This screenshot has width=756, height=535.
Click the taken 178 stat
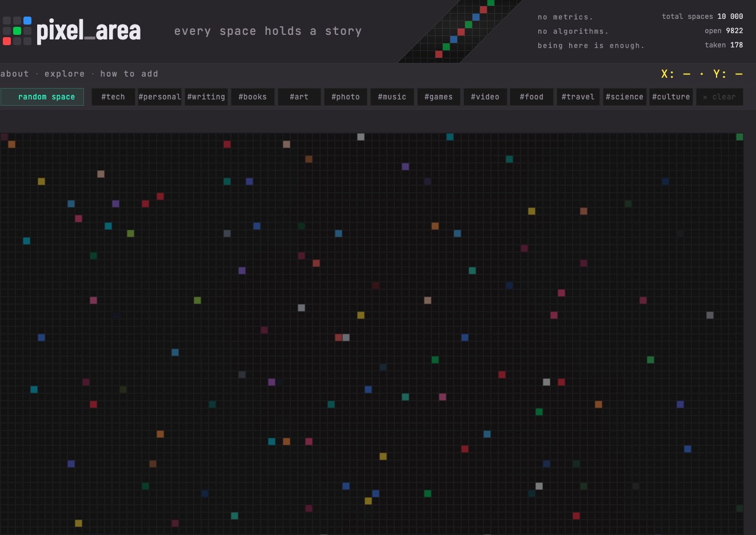723,45
